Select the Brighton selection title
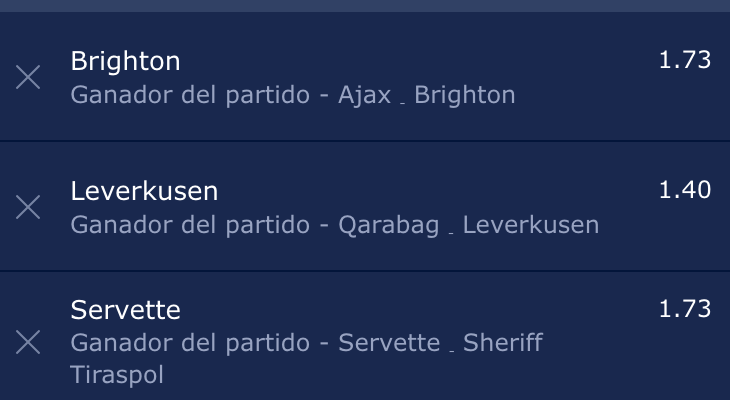This screenshot has height=400, width=730. click(125, 61)
